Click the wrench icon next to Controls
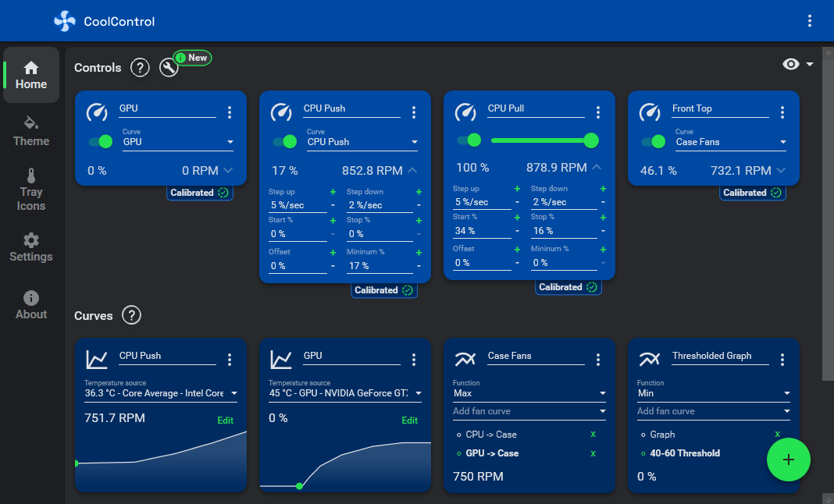Image resolution: width=834 pixels, height=504 pixels. (169, 68)
